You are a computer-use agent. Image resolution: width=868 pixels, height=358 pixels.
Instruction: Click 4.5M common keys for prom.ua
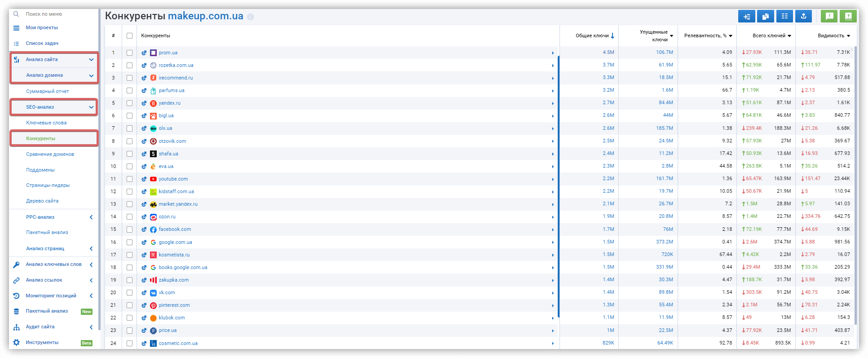click(x=608, y=53)
